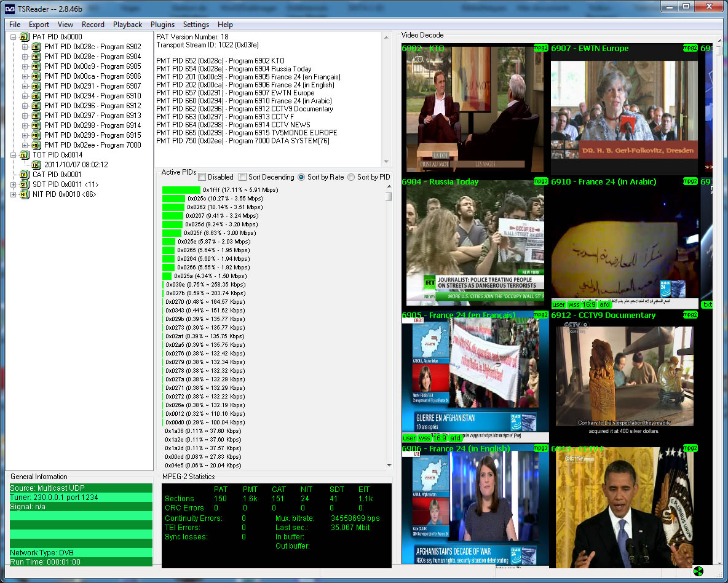Click PMT icon for Program 6907
The width and height of the screenshot is (728, 583).
[x=36, y=86]
